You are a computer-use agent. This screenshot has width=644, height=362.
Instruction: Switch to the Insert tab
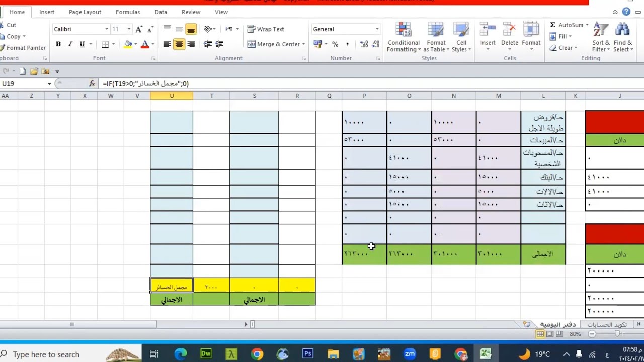pos(47,12)
